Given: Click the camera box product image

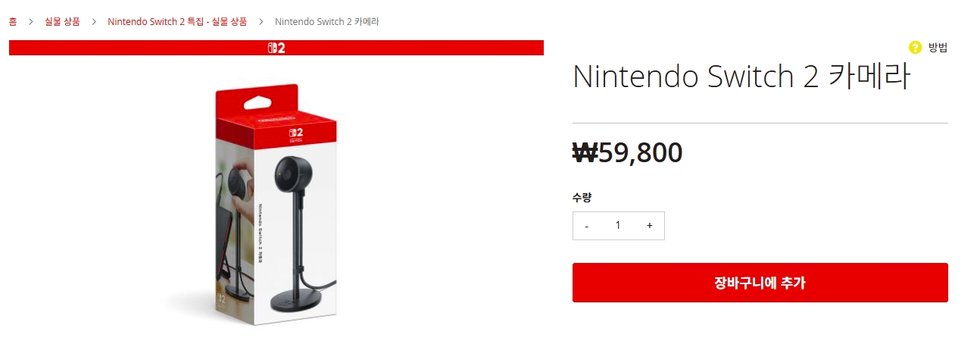Looking at the screenshot, I should (x=276, y=205).
